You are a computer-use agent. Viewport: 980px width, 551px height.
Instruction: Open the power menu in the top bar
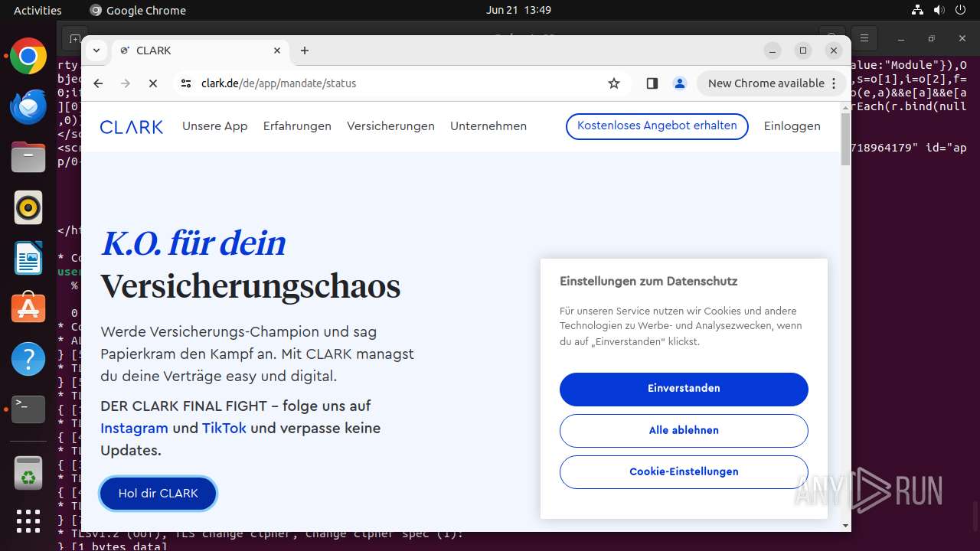coord(960,10)
